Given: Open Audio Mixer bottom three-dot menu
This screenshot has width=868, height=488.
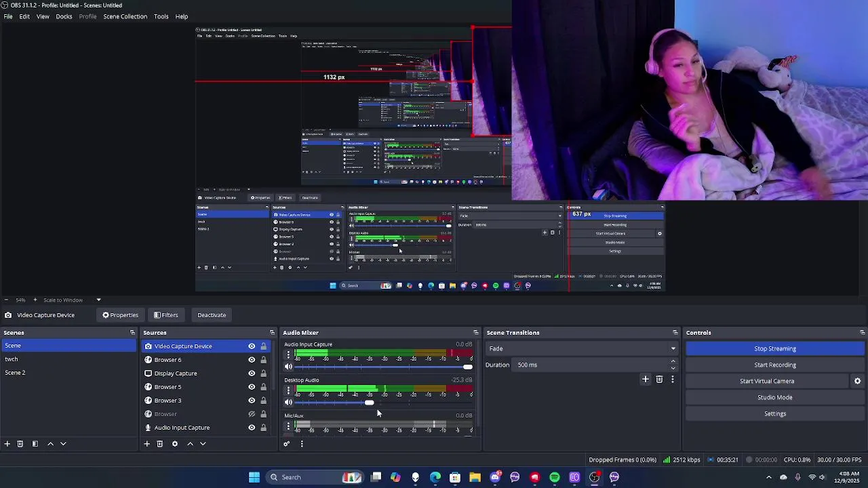Looking at the screenshot, I should (302, 444).
